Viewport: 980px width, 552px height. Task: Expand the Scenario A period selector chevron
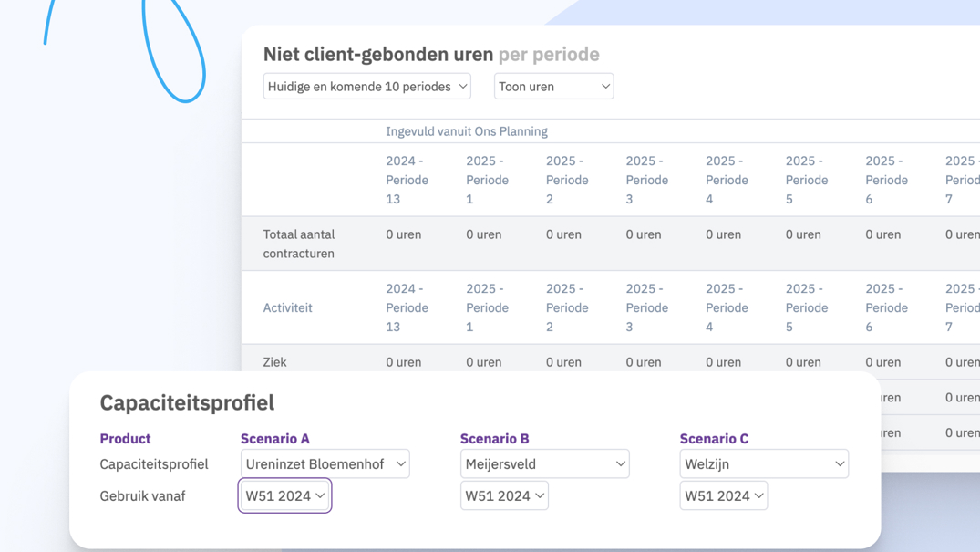[x=321, y=495]
